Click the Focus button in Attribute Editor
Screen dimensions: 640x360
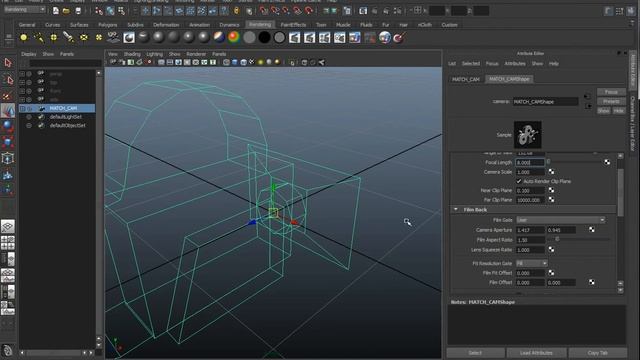pyautogui.click(x=611, y=92)
